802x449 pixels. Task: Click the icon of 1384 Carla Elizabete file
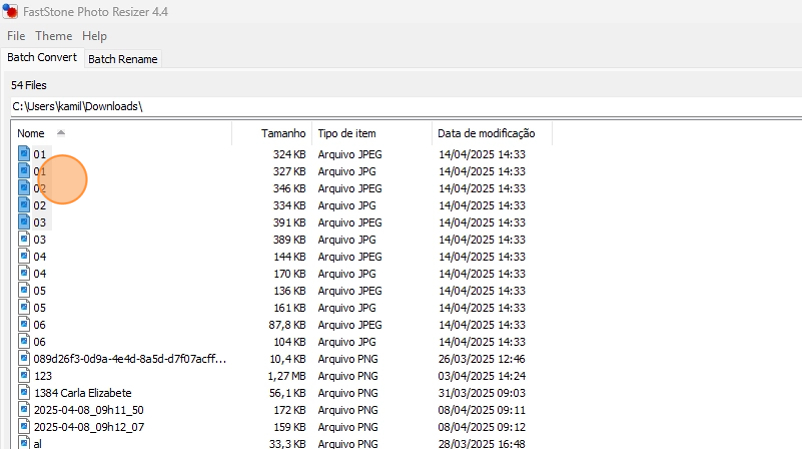[25, 393]
